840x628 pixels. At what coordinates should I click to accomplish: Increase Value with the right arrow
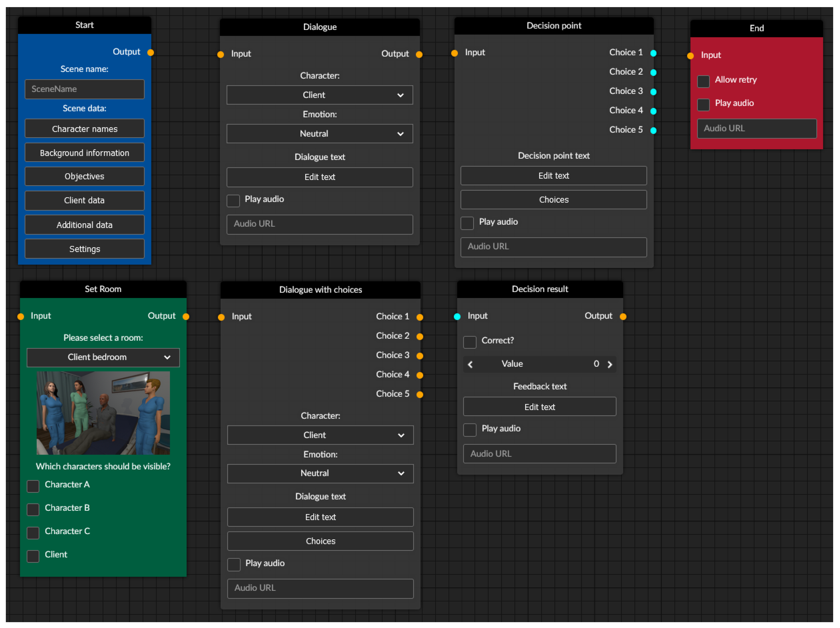coord(610,364)
